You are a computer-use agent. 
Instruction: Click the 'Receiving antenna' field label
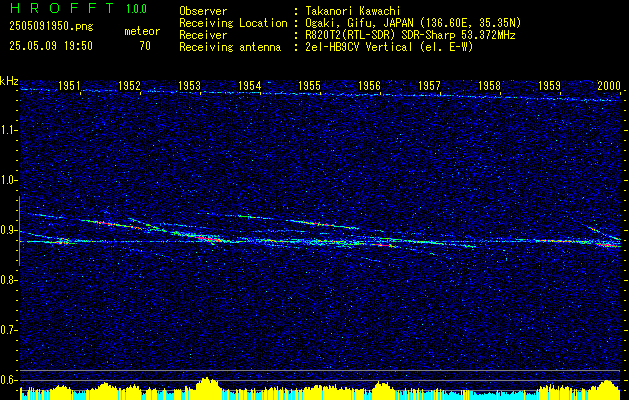pos(230,47)
